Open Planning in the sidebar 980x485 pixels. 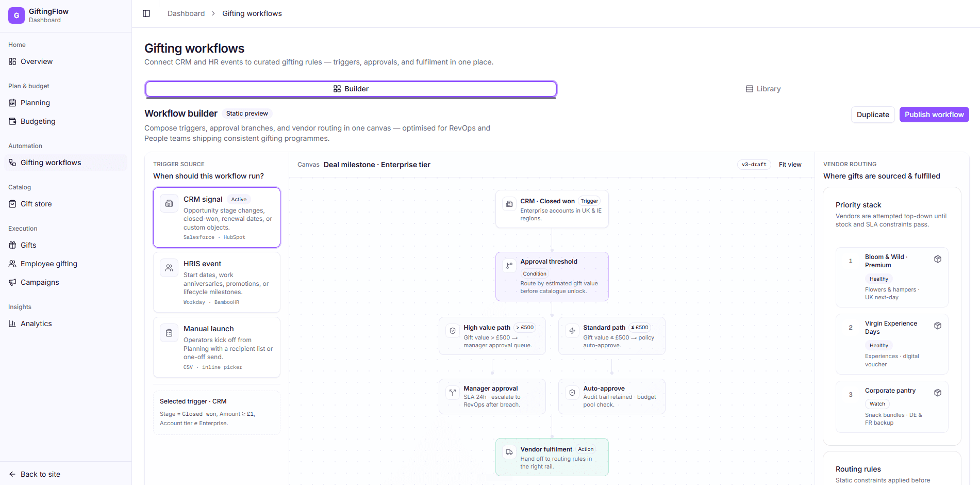[66, 103]
